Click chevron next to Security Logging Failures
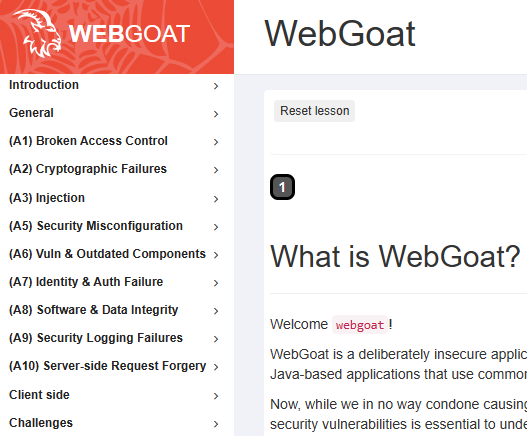The height and width of the screenshot is (436, 527). 216,339
